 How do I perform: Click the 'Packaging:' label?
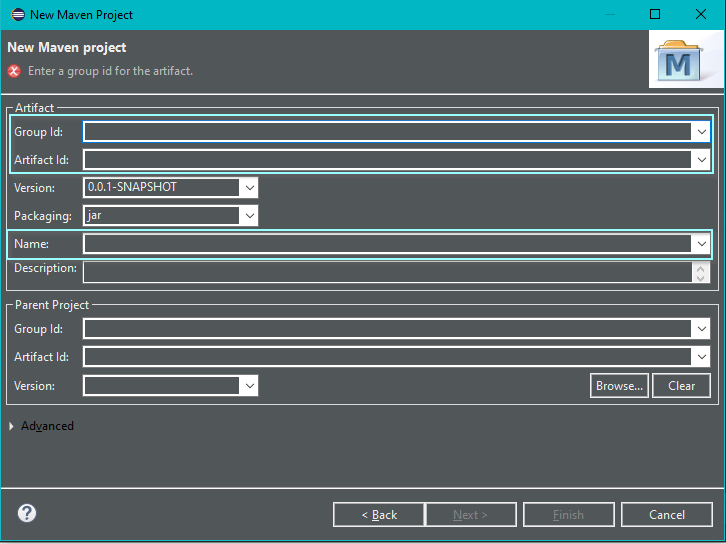43,216
